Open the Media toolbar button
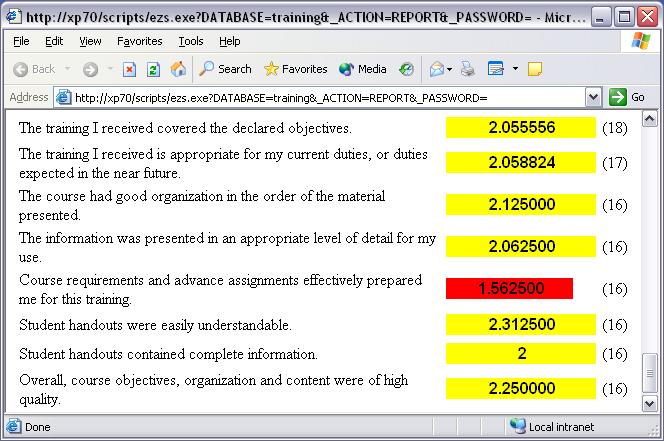Image resolution: width=664 pixels, height=441 pixels. point(362,69)
